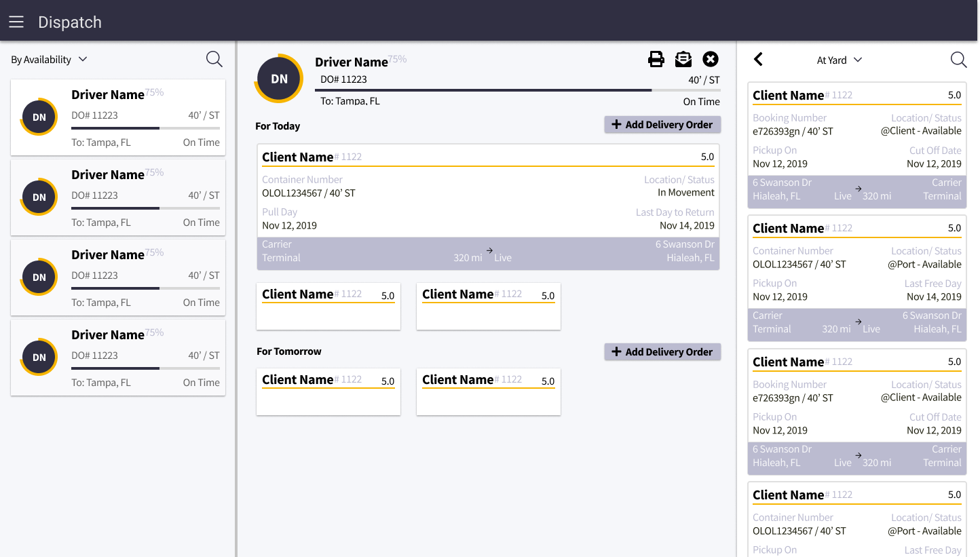
Task: Click the search icon in the driver list panel
Action: pos(214,59)
